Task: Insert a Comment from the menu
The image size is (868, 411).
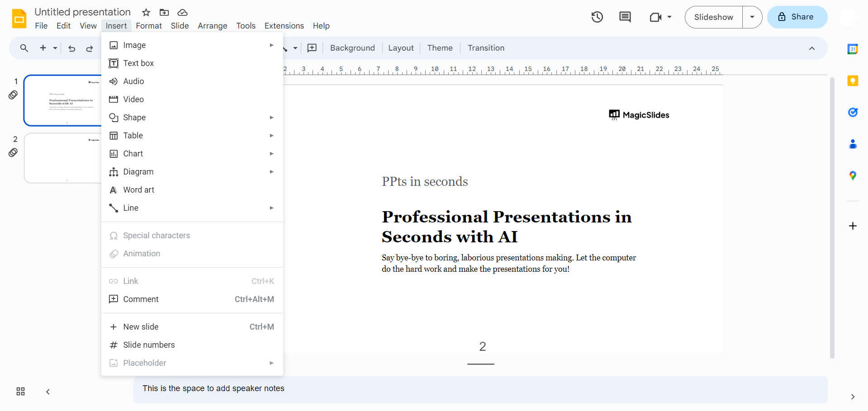Action: 192,299
